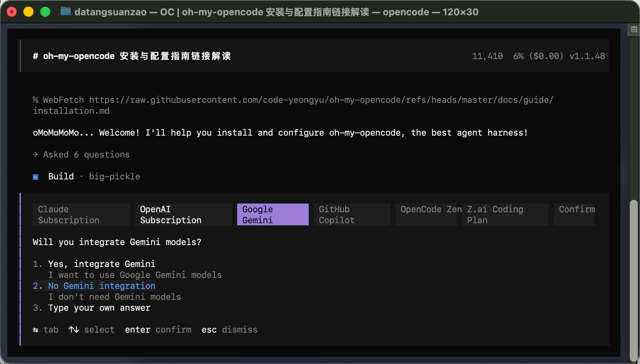Expand the 'Asked 6 questions' entry
Image resolution: width=640 pixels, height=364 pixels.
click(81, 155)
